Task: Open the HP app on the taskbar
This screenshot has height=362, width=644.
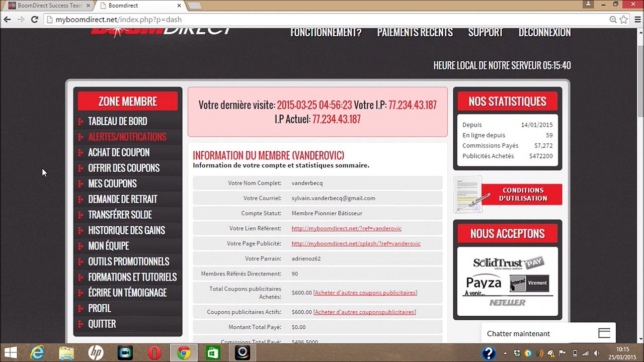Action: click(96, 352)
